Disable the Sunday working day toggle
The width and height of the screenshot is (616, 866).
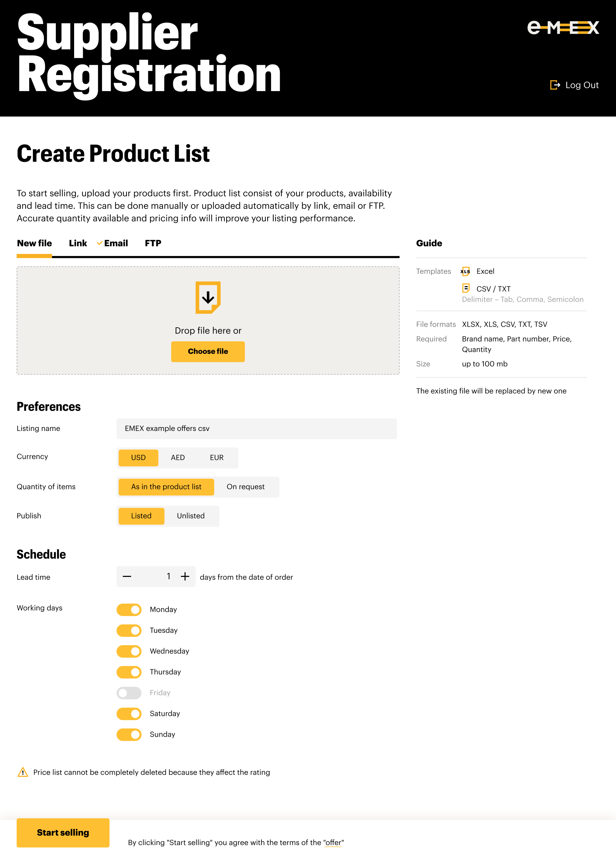(129, 734)
